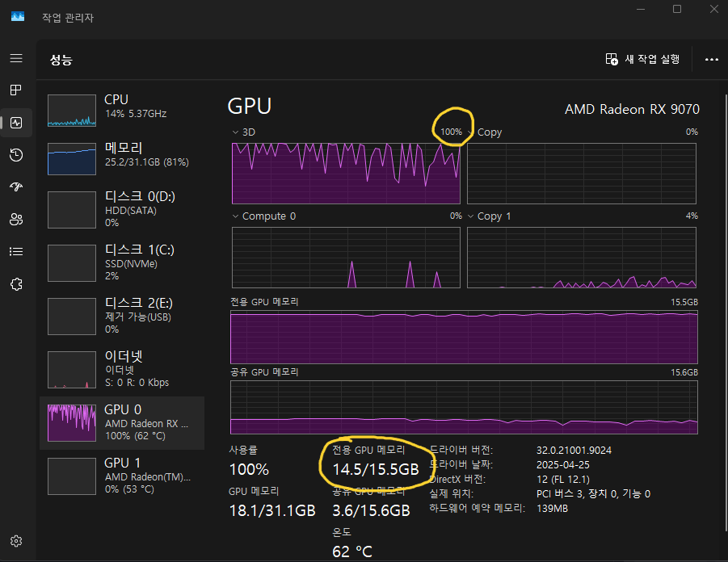
Task: Select 디스크 1(C:) SSD item
Action: [122, 263]
